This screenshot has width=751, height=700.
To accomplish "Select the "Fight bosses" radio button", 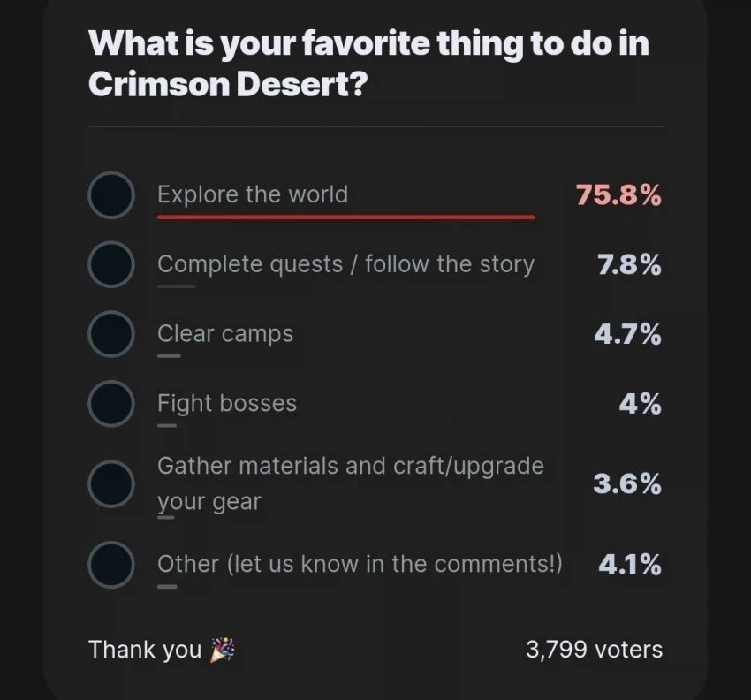I will click(x=111, y=404).
